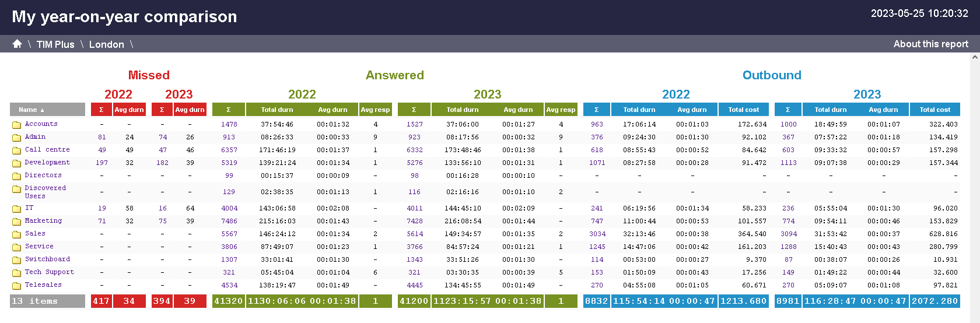Click the Marketing group name

(43, 221)
